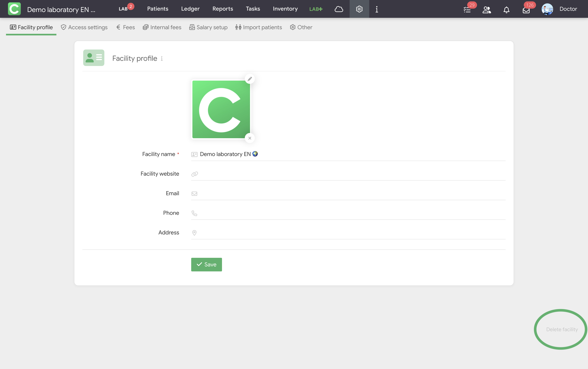Open the Import patients tab
The image size is (588, 369).
[259, 27]
